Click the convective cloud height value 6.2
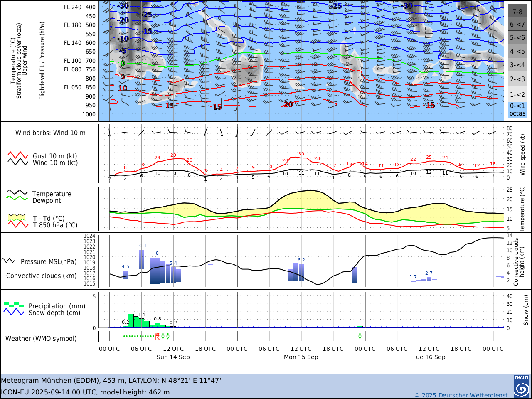This screenshot has height=399, width=532. pyautogui.click(x=301, y=260)
